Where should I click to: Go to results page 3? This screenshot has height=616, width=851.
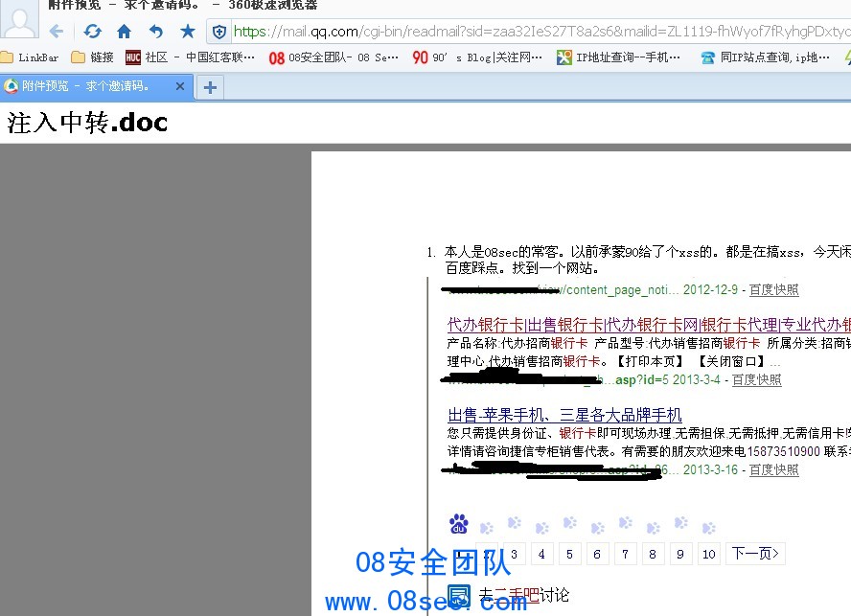coord(514,554)
